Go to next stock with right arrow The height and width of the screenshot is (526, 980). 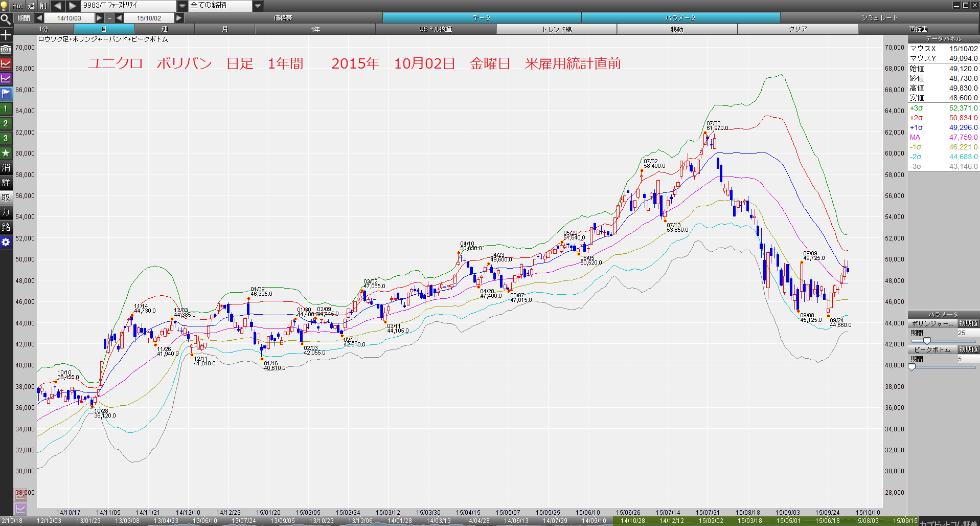pos(73,6)
